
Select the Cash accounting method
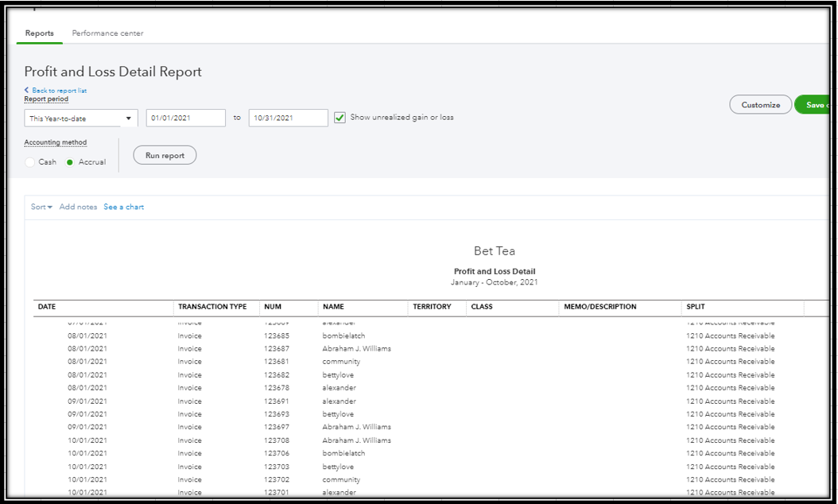(x=30, y=162)
